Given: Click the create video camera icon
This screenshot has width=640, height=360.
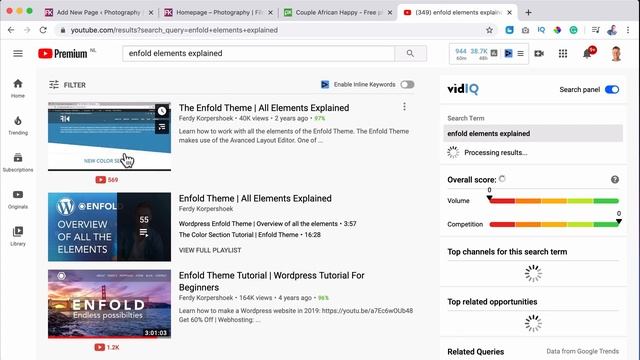Looking at the screenshot, I should coord(539,53).
